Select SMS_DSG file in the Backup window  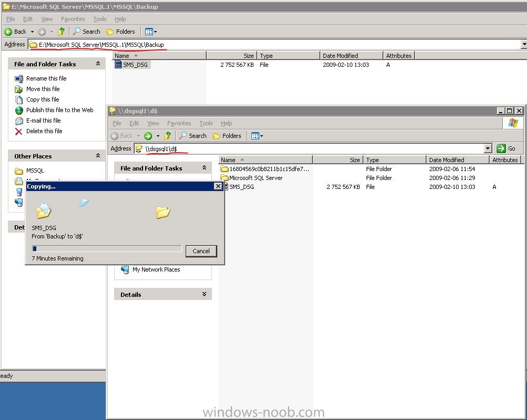(x=131, y=65)
